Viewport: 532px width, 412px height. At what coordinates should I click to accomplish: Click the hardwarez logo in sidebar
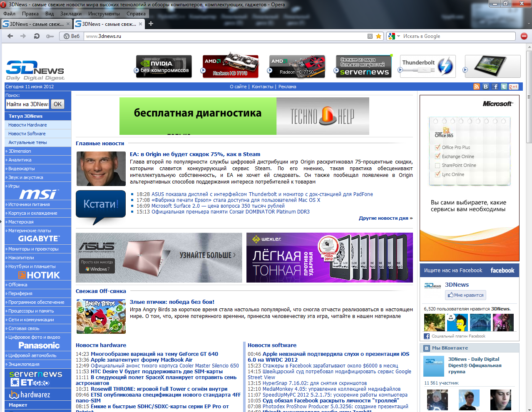pos(30,395)
